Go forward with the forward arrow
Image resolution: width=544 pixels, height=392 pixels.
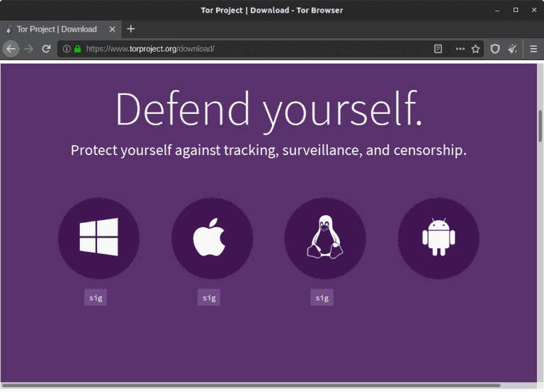click(29, 49)
